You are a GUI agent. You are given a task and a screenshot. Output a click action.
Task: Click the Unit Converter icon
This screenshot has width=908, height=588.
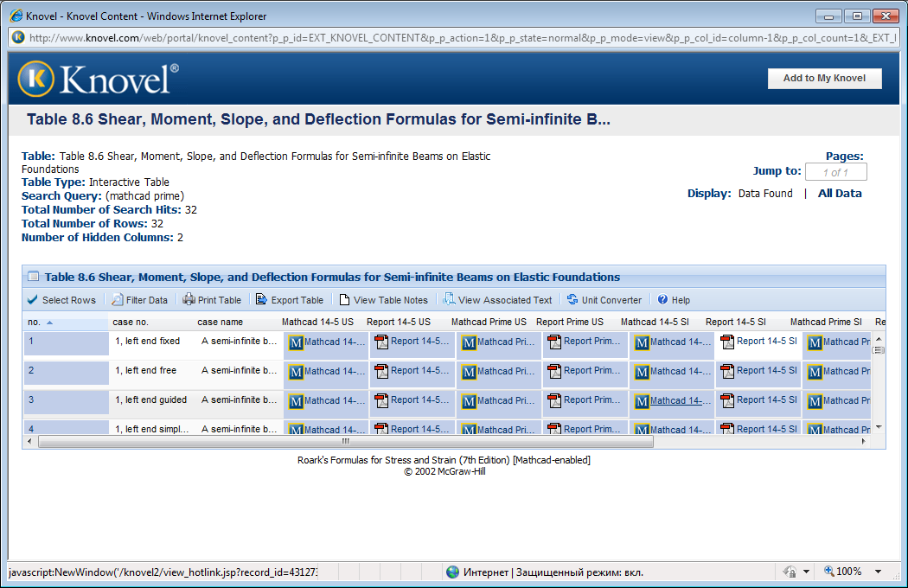point(572,299)
